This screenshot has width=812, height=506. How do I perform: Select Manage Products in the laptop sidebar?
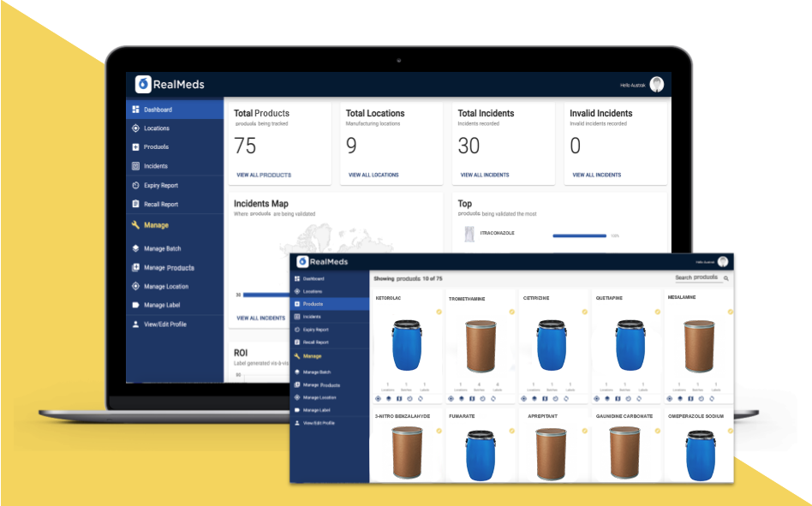coord(175,267)
